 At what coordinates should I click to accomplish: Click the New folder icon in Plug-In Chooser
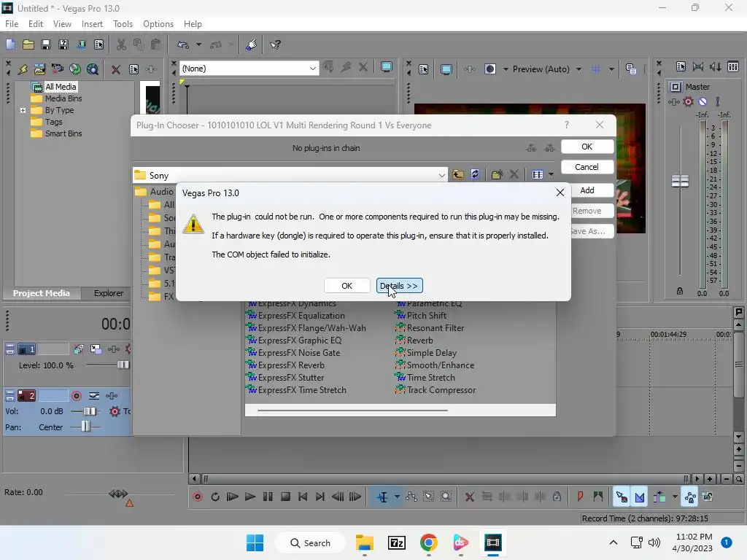[497, 174]
